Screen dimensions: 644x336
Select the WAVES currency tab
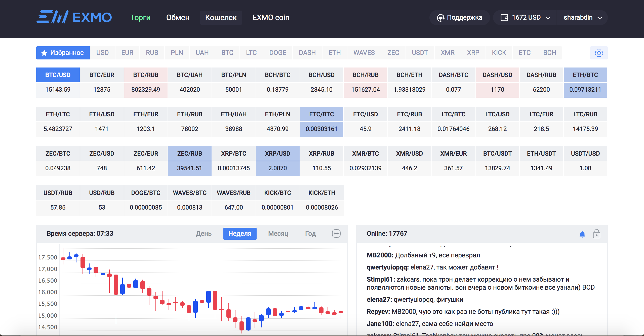(364, 53)
